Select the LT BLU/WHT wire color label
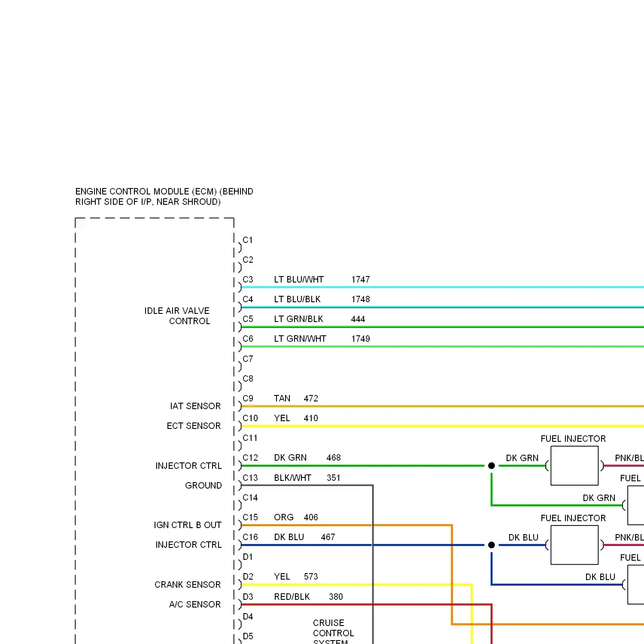Viewport: 644px width, 644px height. (x=299, y=279)
